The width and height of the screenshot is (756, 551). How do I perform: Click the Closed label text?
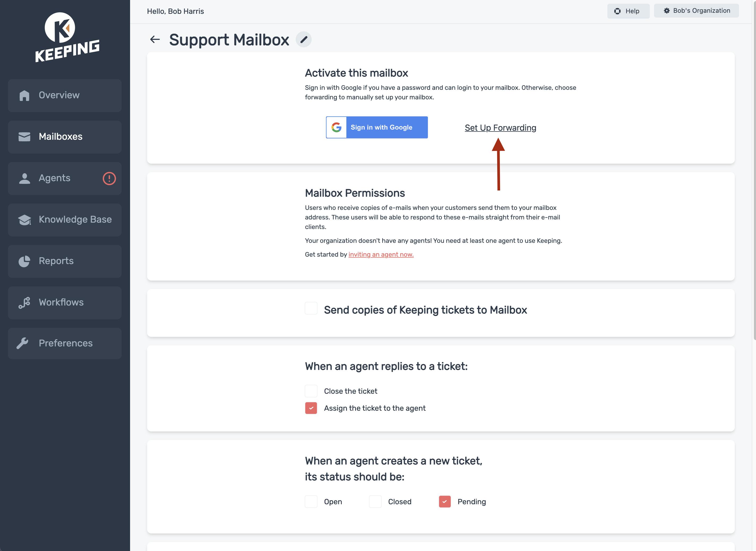click(x=400, y=502)
